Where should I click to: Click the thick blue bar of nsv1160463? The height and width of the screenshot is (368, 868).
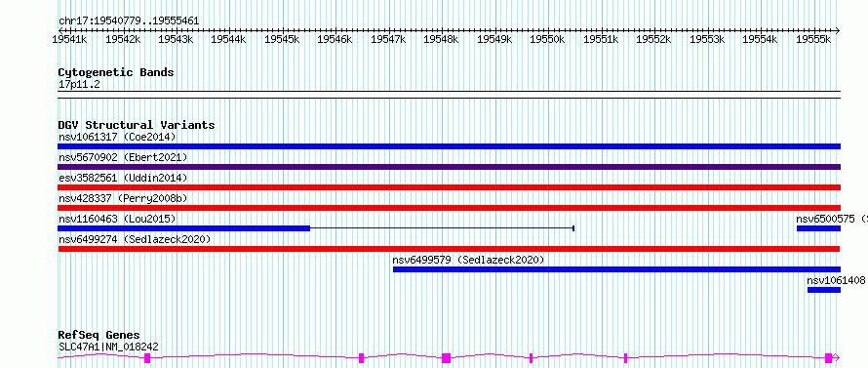(183, 228)
